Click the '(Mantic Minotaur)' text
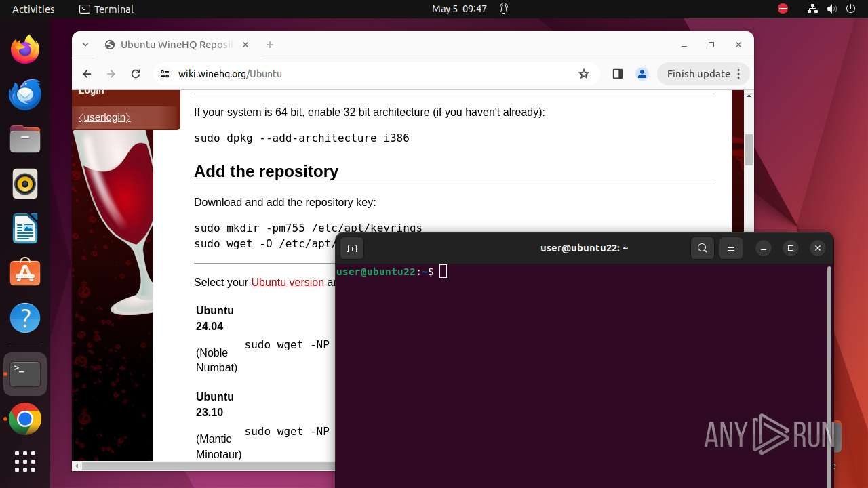The height and width of the screenshot is (488, 868). pos(218,446)
